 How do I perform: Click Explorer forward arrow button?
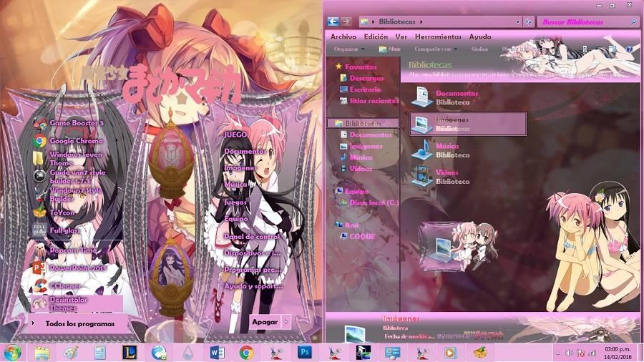[346, 21]
